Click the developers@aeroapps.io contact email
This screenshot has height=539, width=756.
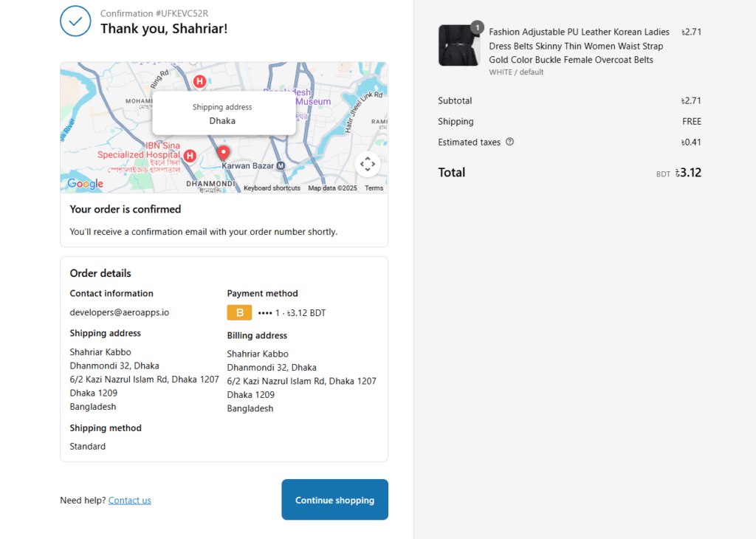tap(120, 312)
